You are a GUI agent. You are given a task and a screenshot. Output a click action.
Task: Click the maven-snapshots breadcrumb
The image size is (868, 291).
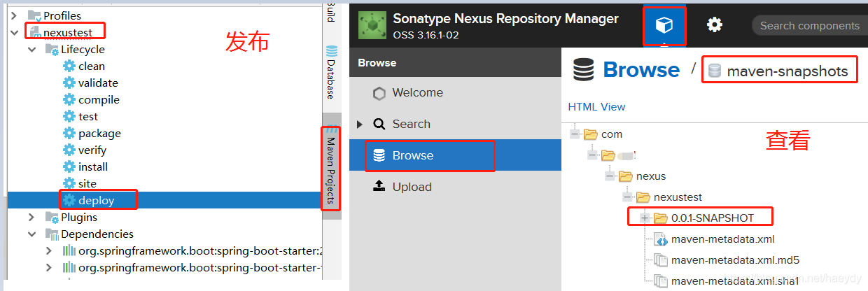click(787, 71)
